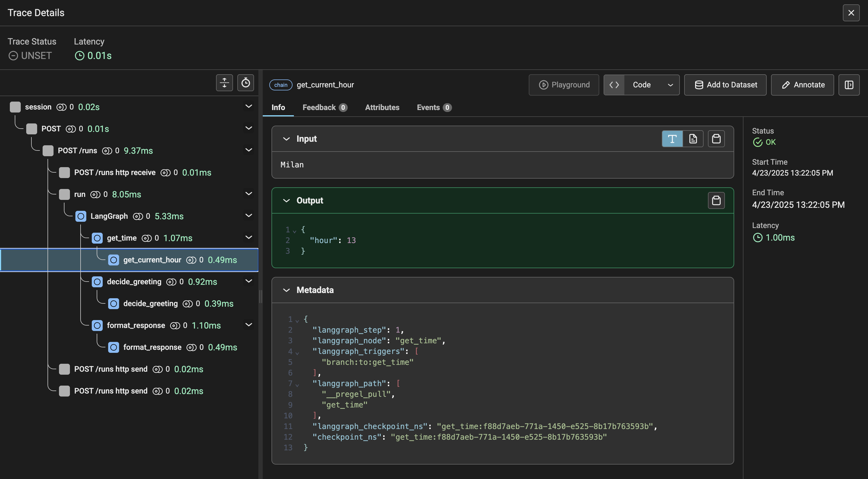This screenshot has height=479, width=868.
Task: Click the Annotate button
Action: [802, 85]
